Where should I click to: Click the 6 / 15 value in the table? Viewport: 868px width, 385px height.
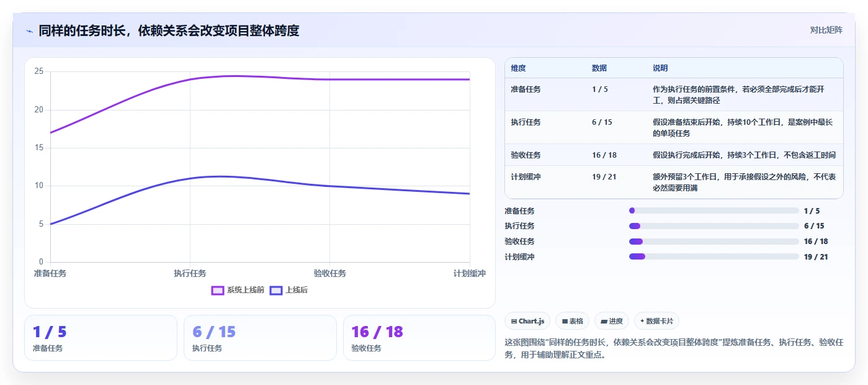(602, 122)
